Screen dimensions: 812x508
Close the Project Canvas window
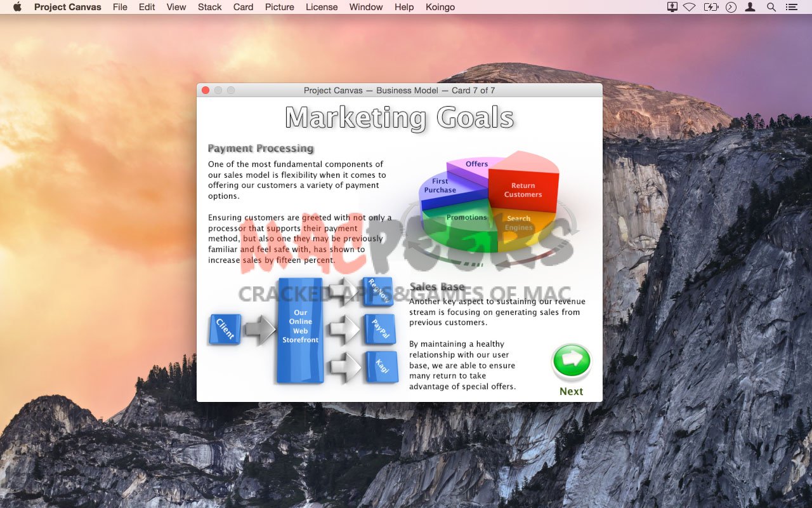coord(206,90)
